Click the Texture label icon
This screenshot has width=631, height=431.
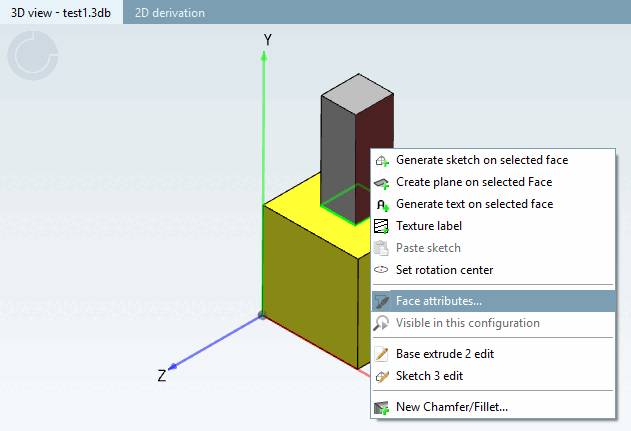381,226
